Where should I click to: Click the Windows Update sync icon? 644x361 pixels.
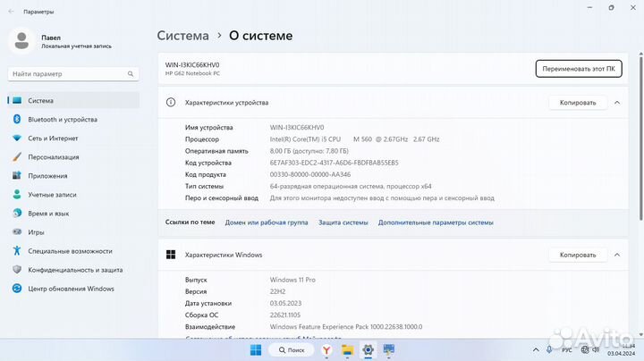tap(17, 289)
